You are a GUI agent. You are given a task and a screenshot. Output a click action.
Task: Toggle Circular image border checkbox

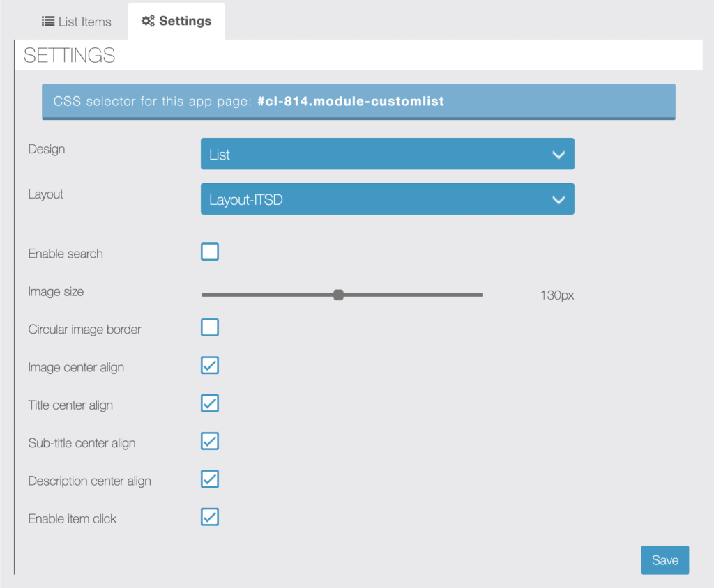click(210, 327)
